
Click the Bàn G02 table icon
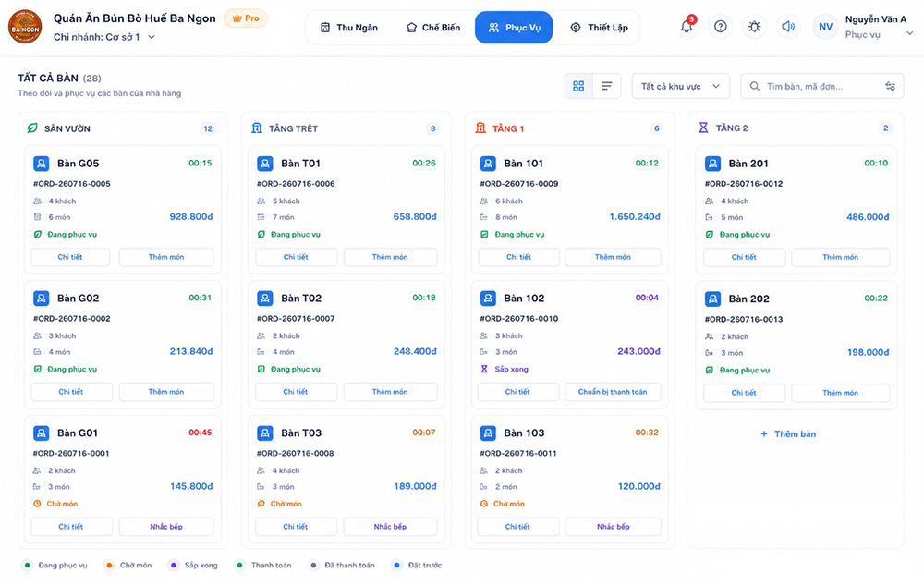[42, 299]
